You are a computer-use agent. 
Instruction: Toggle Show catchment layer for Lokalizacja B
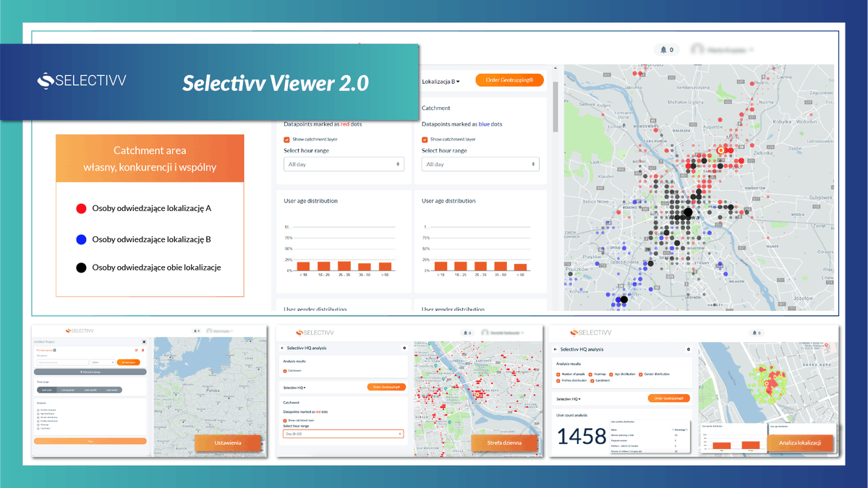pos(425,139)
